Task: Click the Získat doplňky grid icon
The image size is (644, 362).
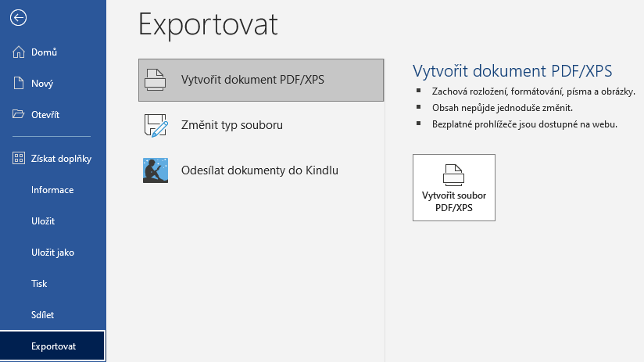Action: (x=19, y=158)
